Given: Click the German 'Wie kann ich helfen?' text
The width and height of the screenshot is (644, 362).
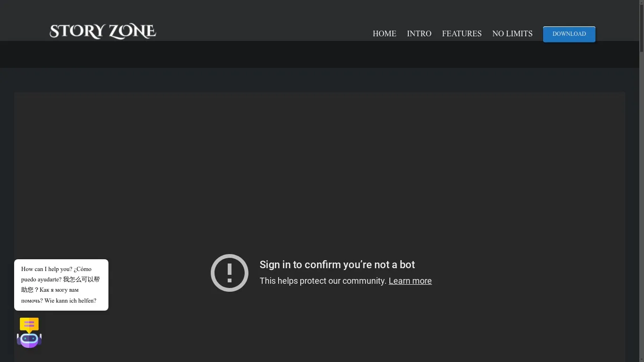Looking at the screenshot, I should (70, 301).
